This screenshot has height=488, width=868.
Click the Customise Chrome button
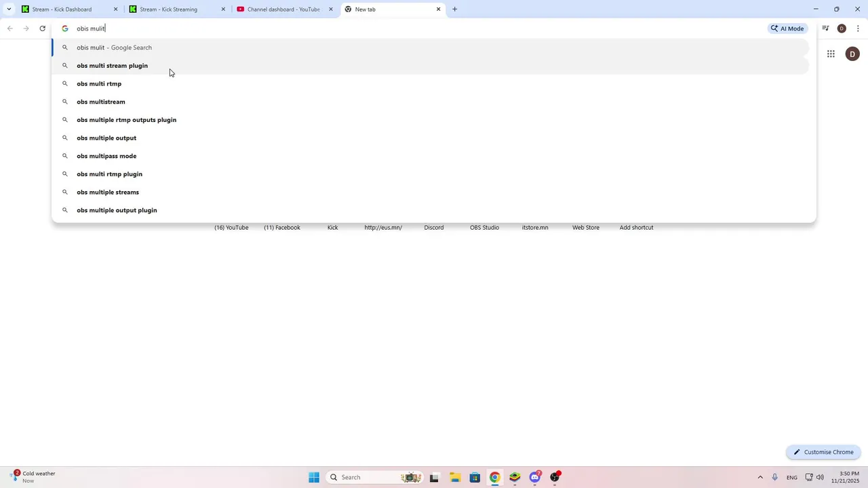pyautogui.click(x=823, y=452)
